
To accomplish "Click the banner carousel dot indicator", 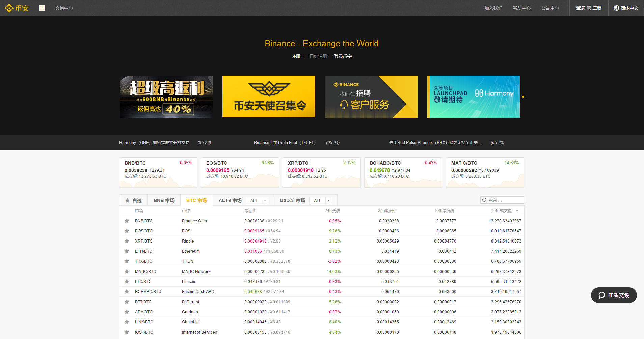I will [x=523, y=97].
